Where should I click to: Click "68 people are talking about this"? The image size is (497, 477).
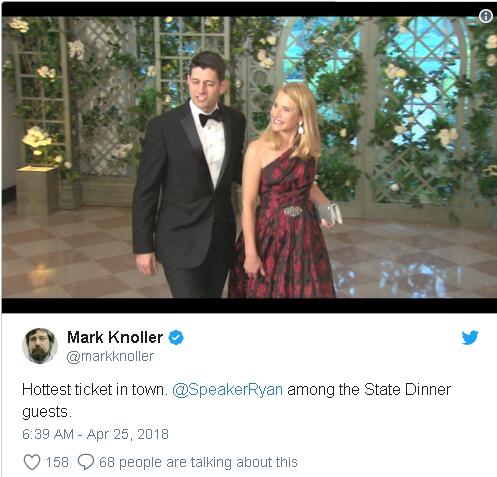tap(198, 462)
